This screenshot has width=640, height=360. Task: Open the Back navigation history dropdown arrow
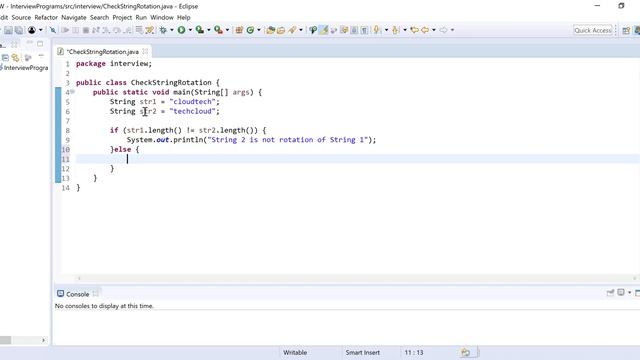click(x=434, y=30)
